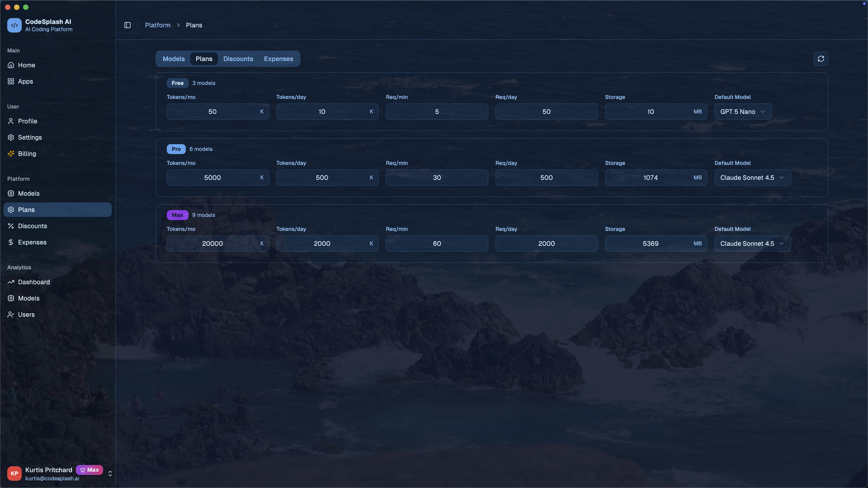Image resolution: width=868 pixels, height=488 pixels.
Task: Go to Billing sparkle item
Action: 27,154
